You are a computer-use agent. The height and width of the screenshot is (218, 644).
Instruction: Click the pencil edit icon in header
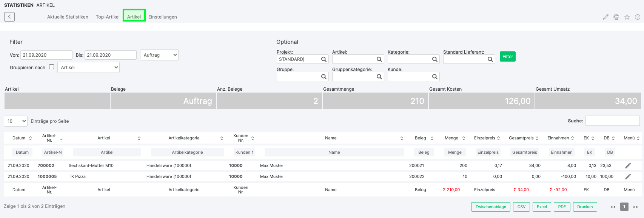[605, 17]
